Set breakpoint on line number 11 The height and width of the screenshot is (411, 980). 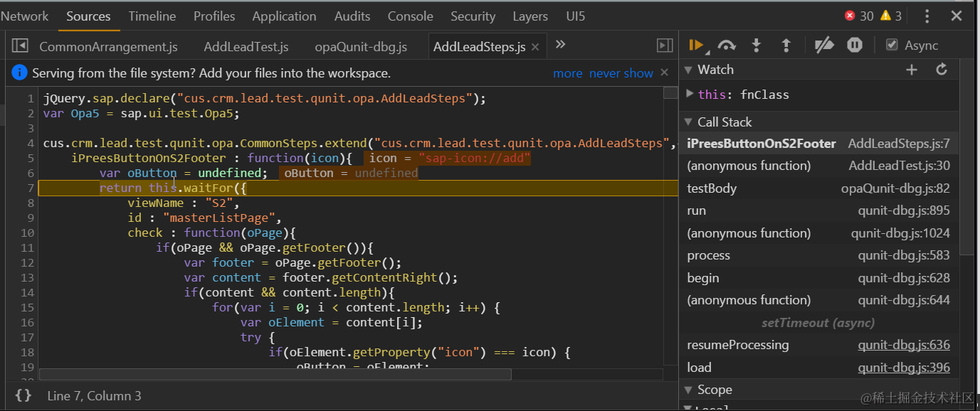pyautogui.click(x=28, y=247)
